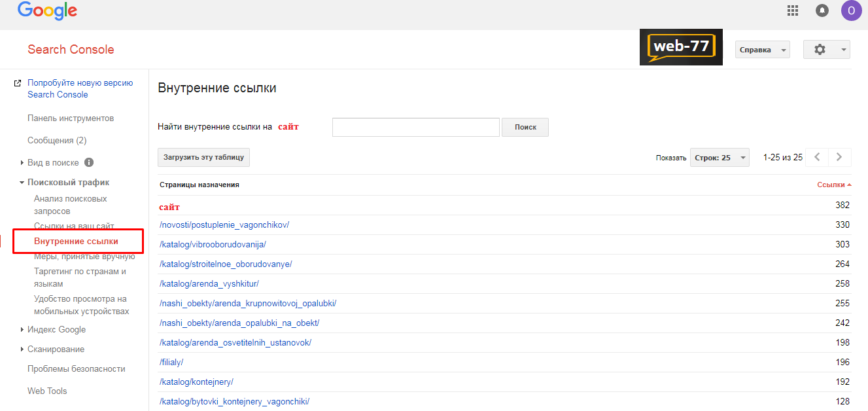Screen dimensions: 868x411
Task: Click the link count 258
Action: (842, 283)
